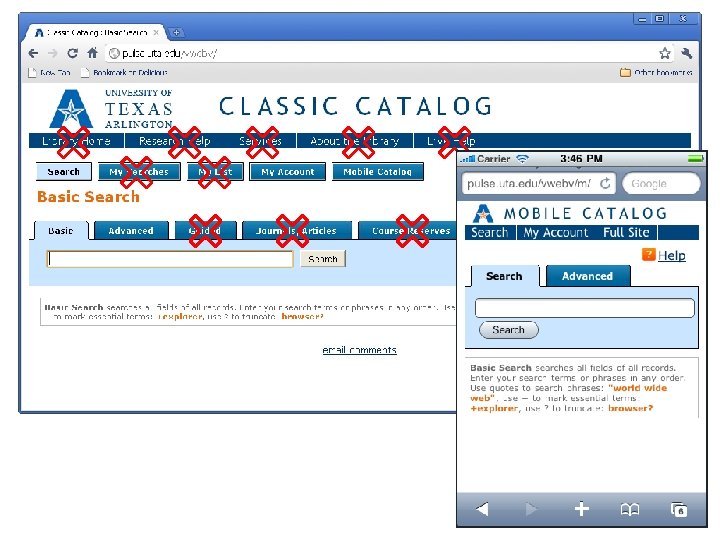Open a new browser tab
Image resolution: width=720 pixels, height=540 pixels.
[x=176, y=33]
